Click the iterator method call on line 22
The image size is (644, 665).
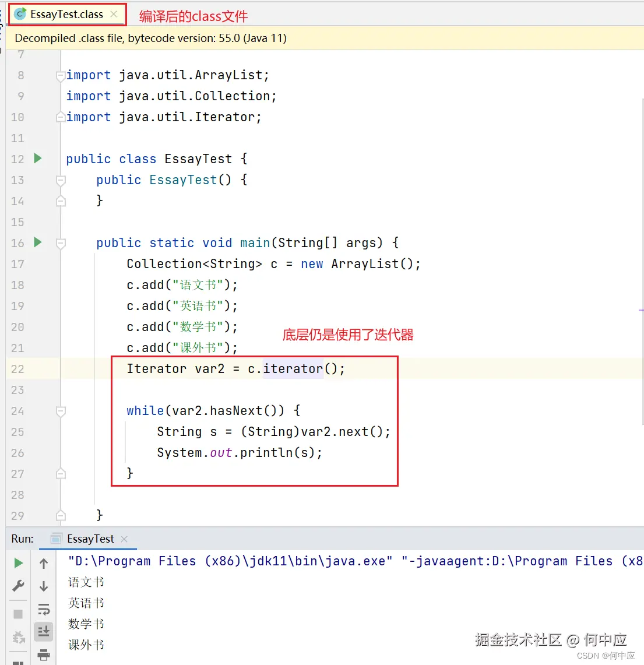[293, 368]
